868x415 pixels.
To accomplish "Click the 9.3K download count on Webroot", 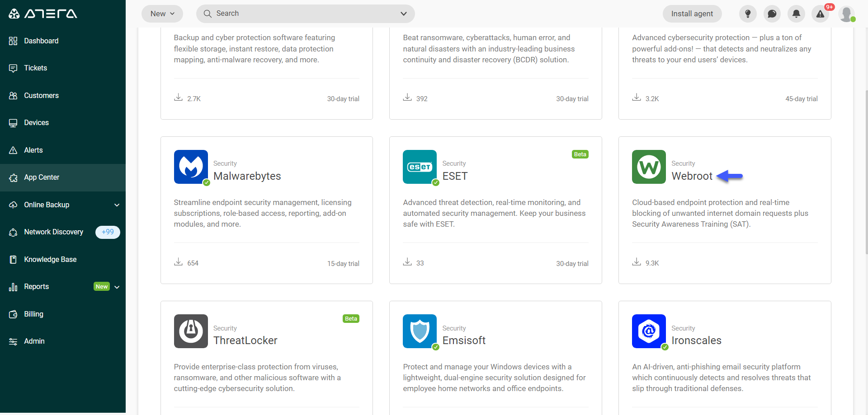I will [x=652, y=263].
